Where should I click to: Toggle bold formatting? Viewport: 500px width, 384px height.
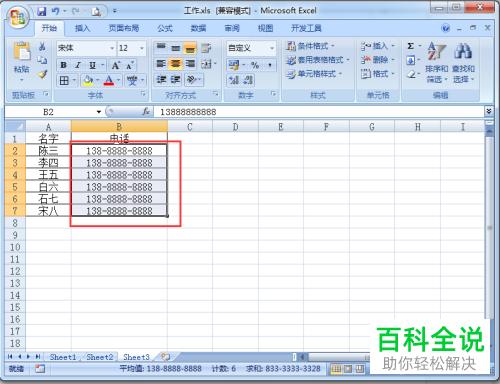click(63, 65)
